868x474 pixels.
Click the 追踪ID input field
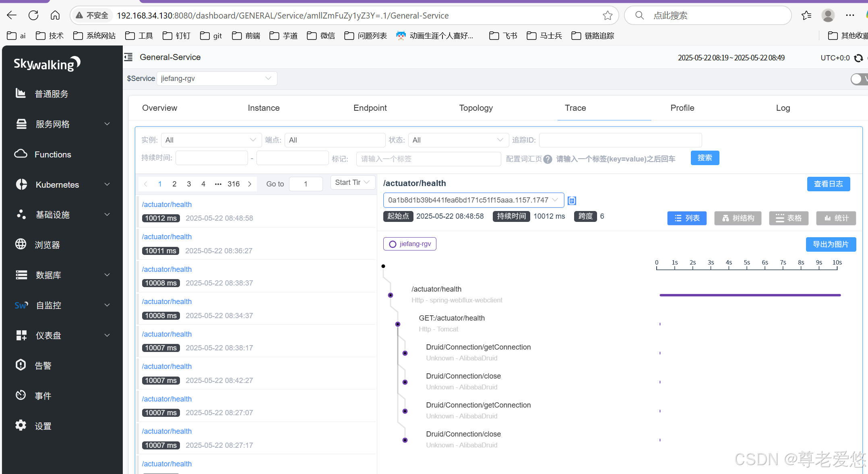point(620,140)
